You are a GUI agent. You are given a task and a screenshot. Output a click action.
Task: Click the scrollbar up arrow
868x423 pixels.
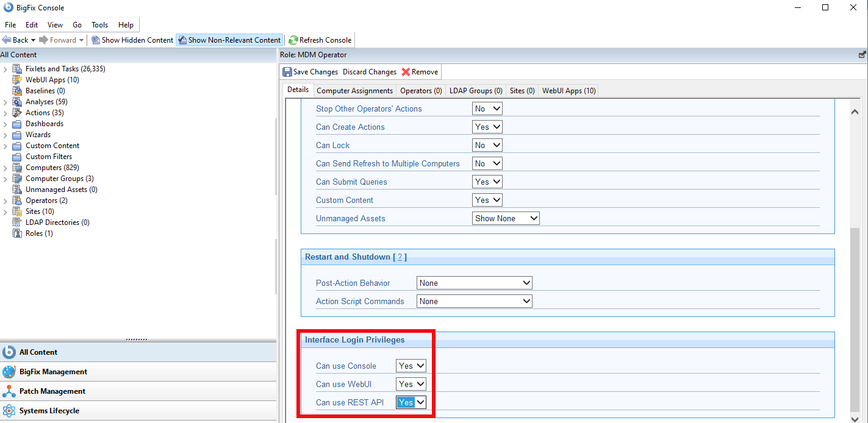pos(855,111)
